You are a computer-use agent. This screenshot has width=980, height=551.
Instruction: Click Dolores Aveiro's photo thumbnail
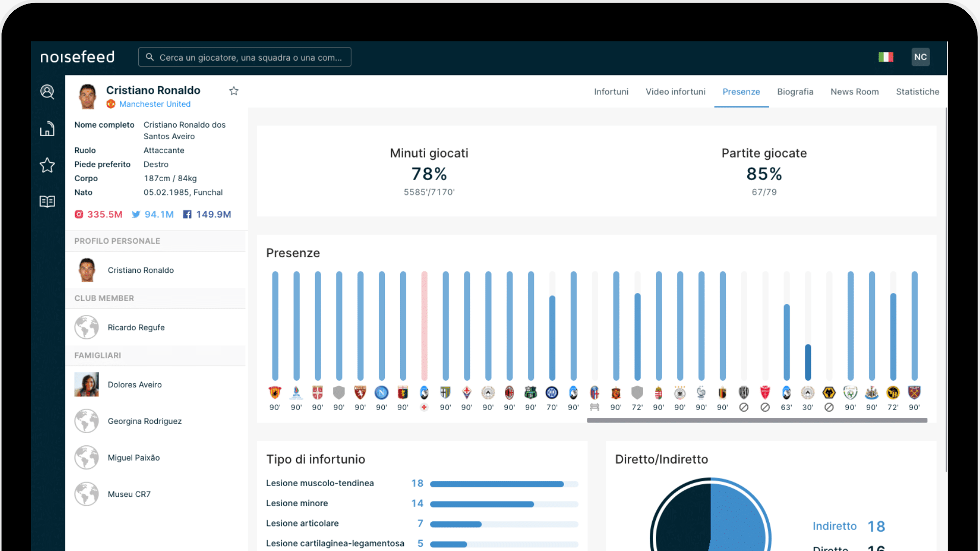86,385
